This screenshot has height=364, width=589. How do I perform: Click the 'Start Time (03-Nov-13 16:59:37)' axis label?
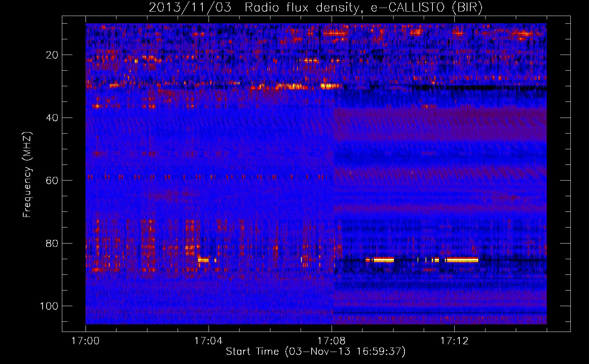pos(316,352)
